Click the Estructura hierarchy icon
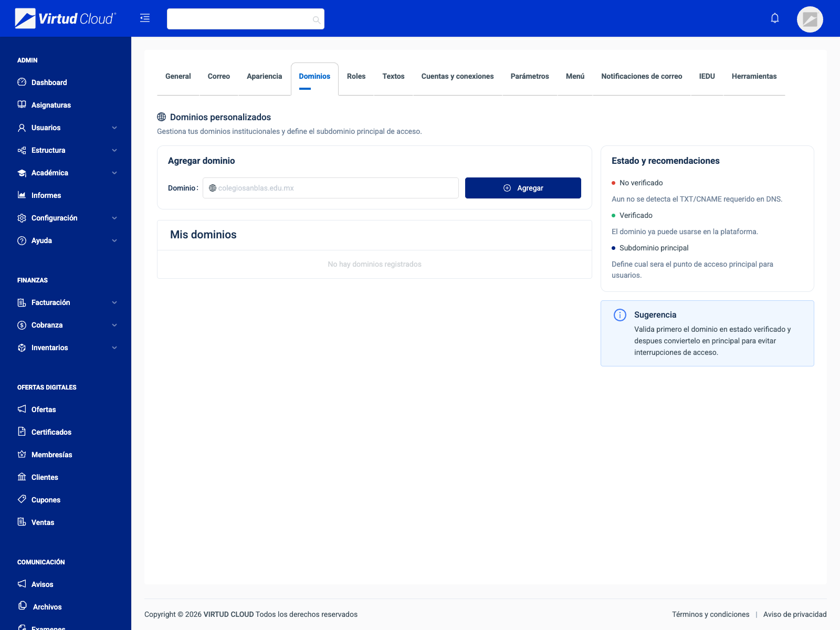Screen dimensions: 840x630 (22, 150)
